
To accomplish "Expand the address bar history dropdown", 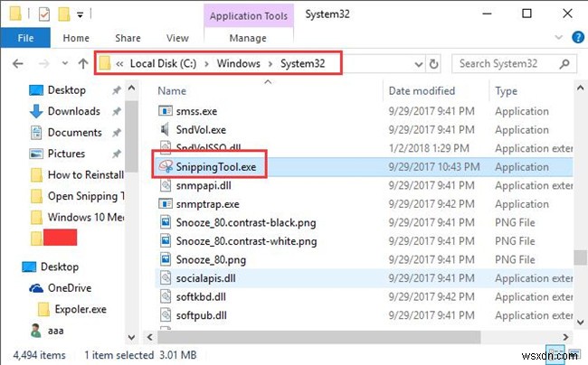I will click(419, 64).
